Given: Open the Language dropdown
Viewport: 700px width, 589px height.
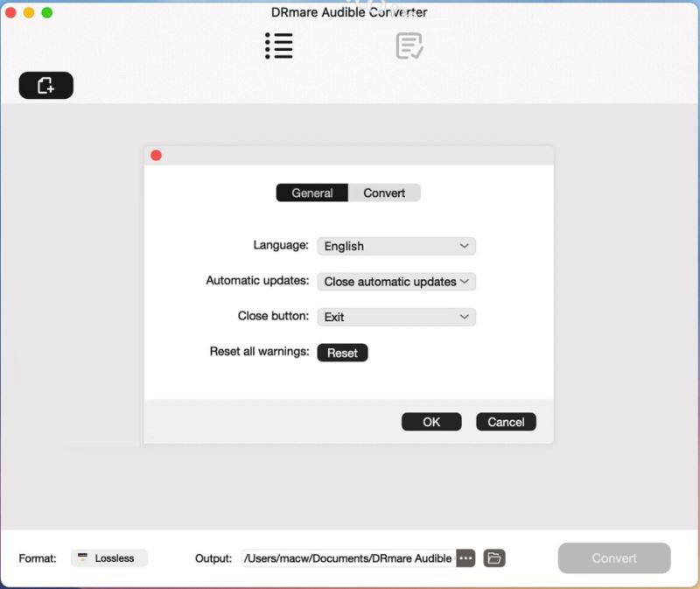Looking at the screenshot, I should tap(396, 246).
